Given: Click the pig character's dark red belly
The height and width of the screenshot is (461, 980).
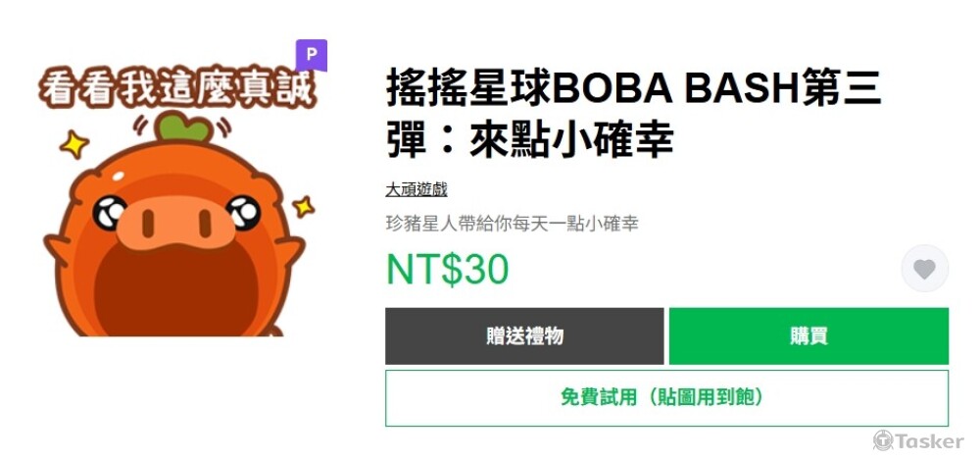Looking at the screenshot, I should click(x=176, y=291).
